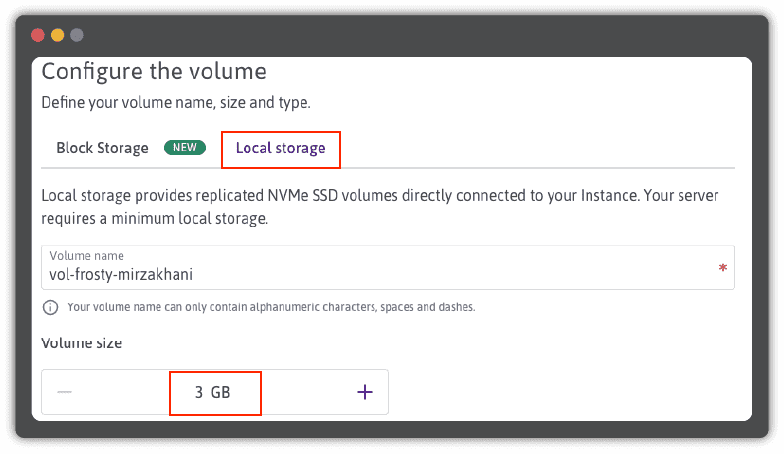Screen dimensions: 784x454
Task: Click the Volume size label
Action: point(81,343)
